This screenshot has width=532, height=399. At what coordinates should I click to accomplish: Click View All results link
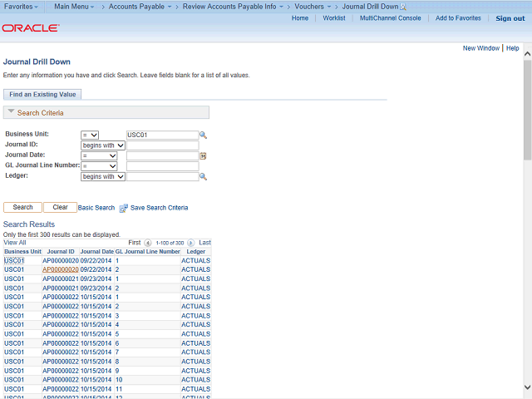pyautogui.click(x=15, y=243)
